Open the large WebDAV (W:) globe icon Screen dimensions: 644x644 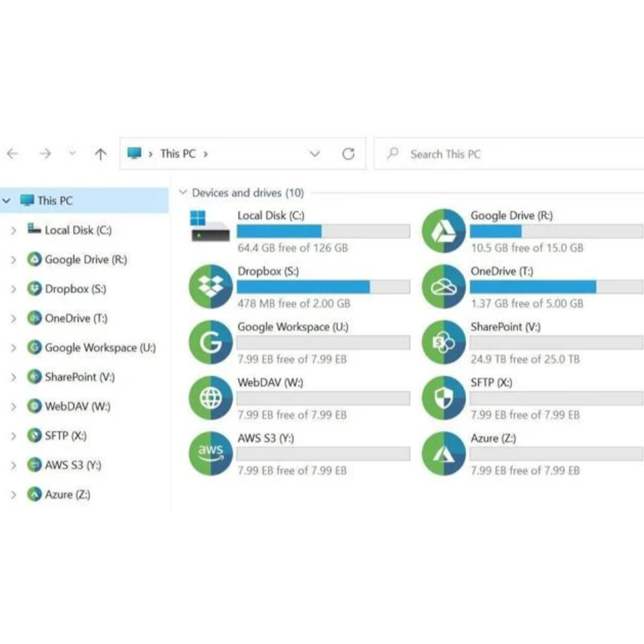pos(211,397)
